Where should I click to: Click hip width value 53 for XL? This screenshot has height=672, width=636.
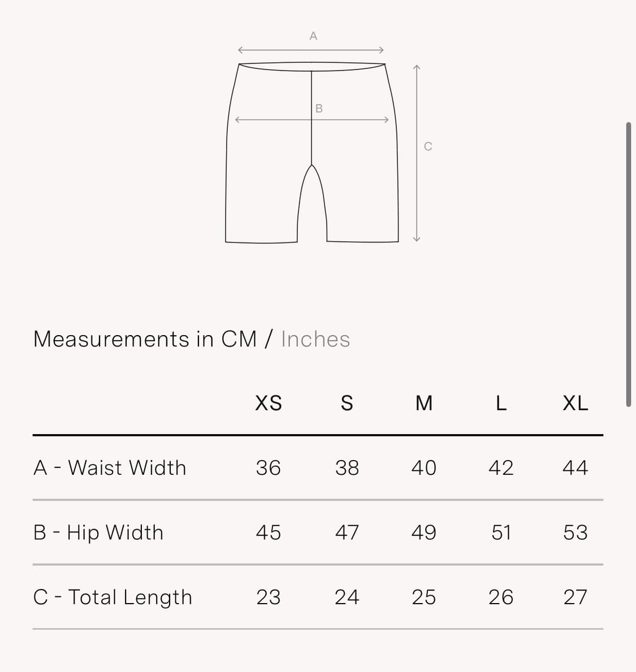click(576, 532)
